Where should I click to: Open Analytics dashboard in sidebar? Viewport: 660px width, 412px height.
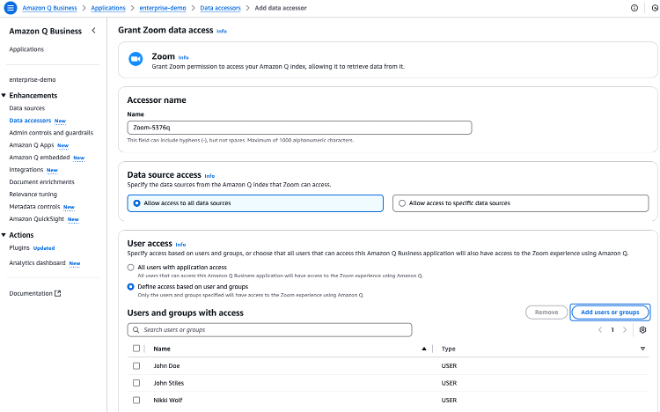(x=37, y=263)
